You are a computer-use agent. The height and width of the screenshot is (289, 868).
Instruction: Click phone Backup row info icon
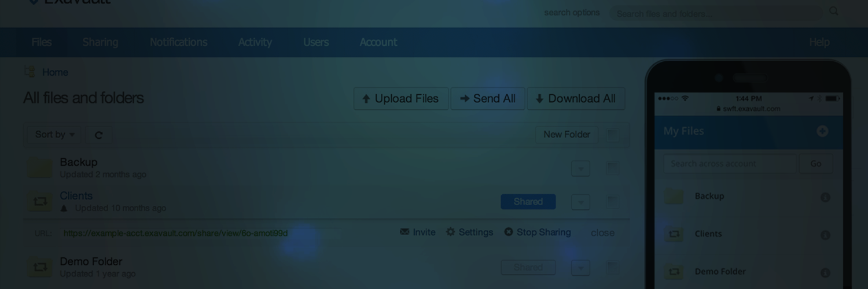coord(825,198)
